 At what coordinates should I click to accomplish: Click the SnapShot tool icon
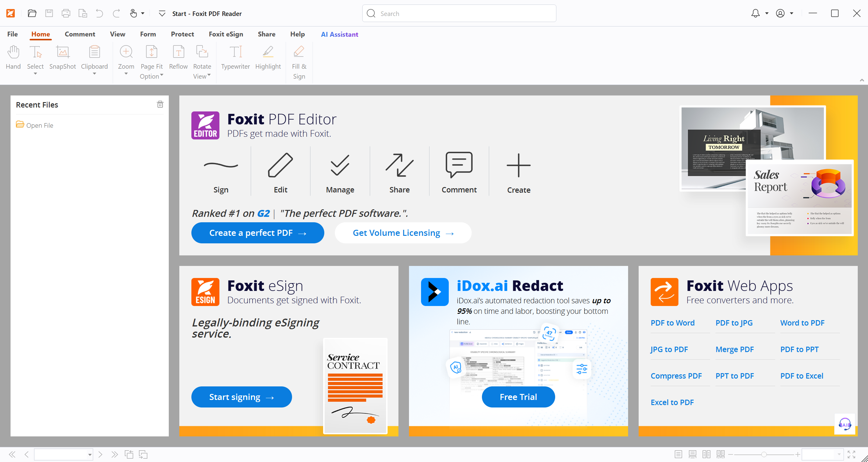(62, 52)
